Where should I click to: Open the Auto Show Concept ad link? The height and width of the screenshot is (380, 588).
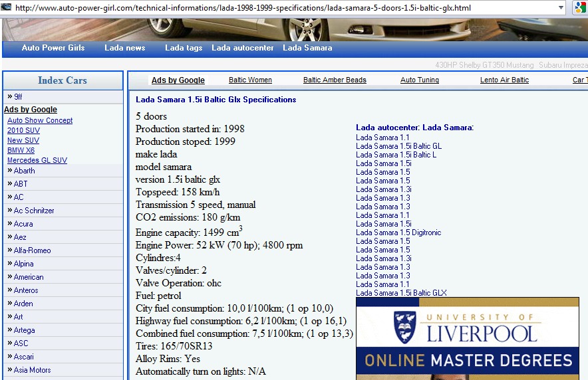tap(40, 120)
